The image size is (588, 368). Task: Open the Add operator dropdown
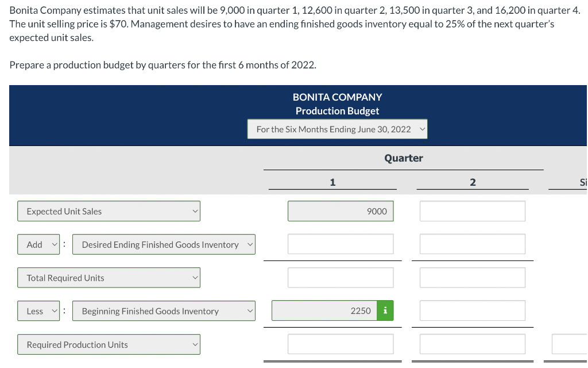(x=38, y=244)
